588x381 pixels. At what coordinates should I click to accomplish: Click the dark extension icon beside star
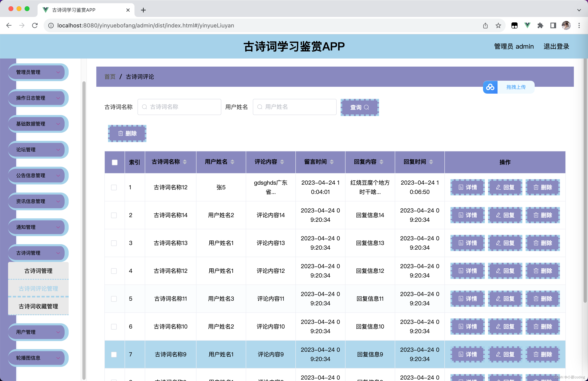click(514, 25)
